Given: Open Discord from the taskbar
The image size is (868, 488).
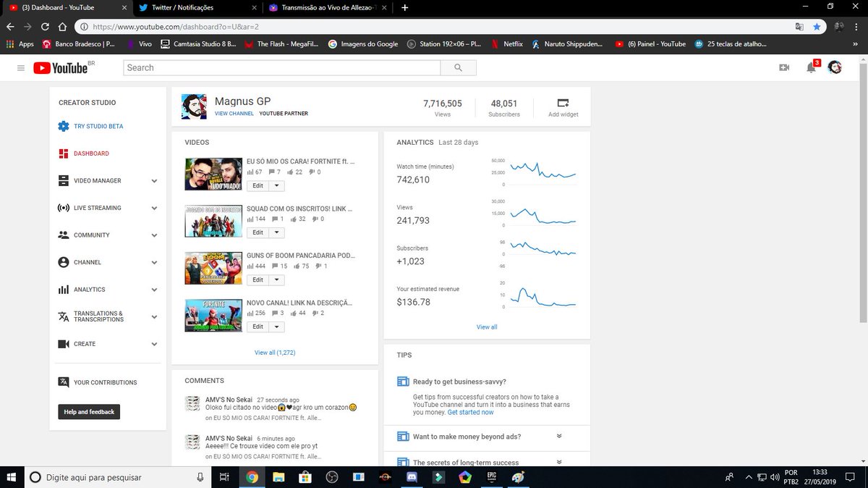Looking at the screenshot, I should [411, 477].
